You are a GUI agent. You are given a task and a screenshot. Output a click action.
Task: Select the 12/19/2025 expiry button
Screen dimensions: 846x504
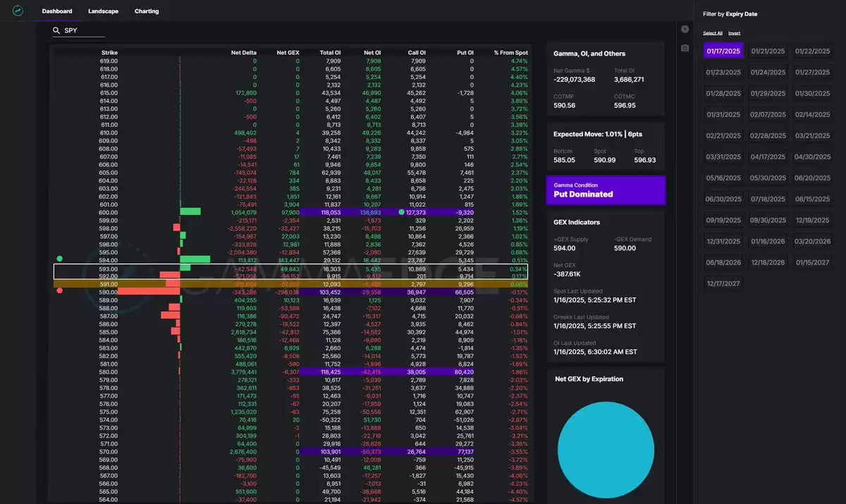[x=812, y=220]
